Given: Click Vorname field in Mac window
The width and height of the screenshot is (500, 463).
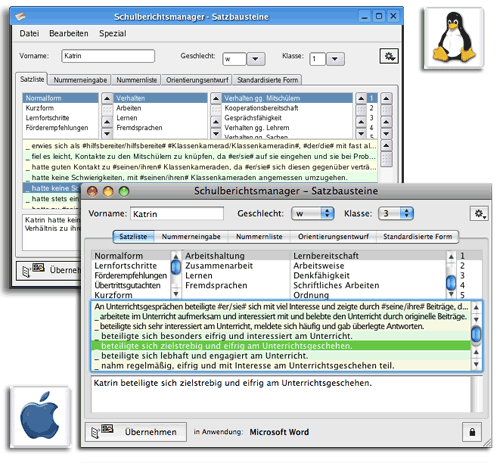Looking at the screenshot, I should coord(177,214).
